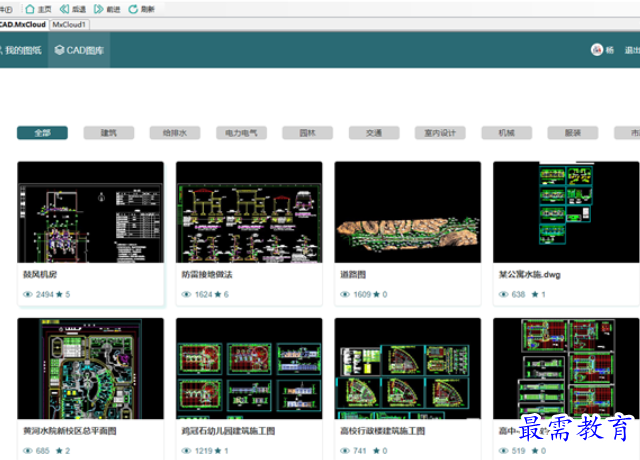Image resolution: width=640 pixels, height=460 pixels.
Task: Click the user avatar icon in header
Action: 597,50
